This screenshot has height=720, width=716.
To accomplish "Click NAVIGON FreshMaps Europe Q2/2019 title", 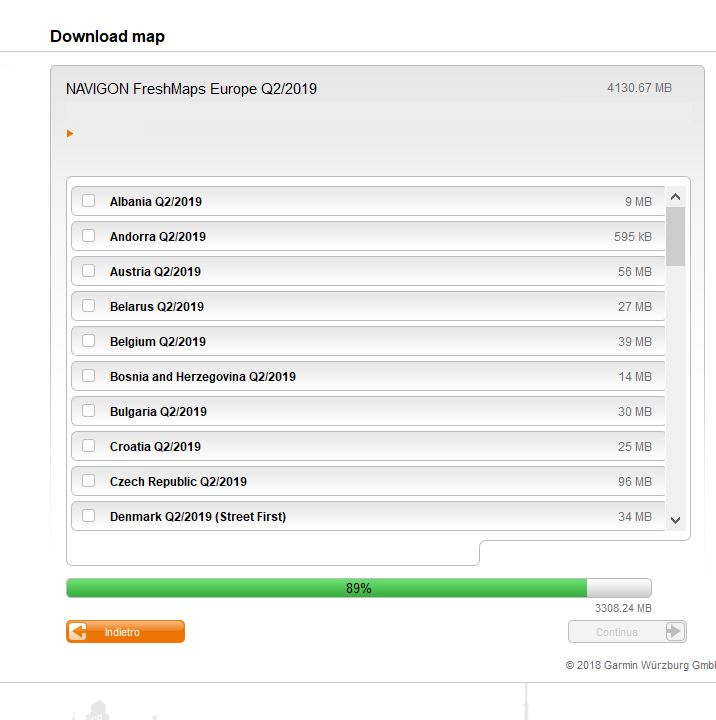I will [192, 89].
